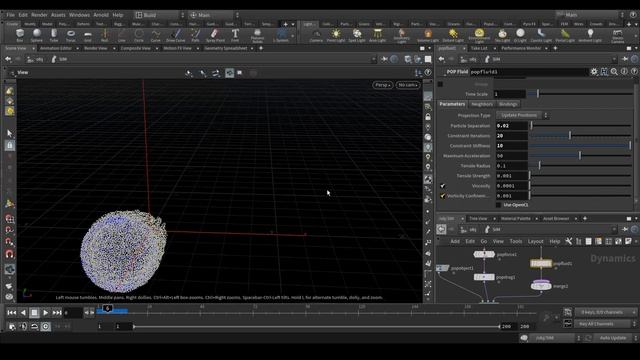Open the File menu
The width and height of the screenshot is (640, 360).
(x=10, y=15)
